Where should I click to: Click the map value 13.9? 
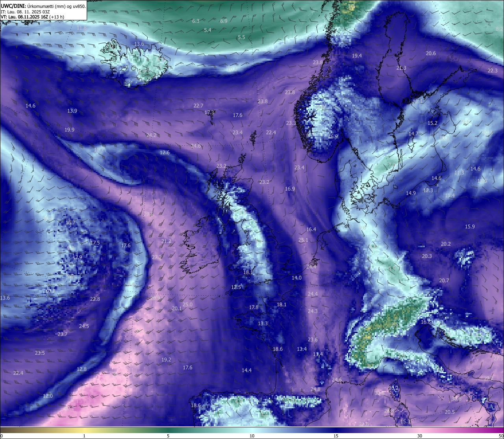(x=72, y=111)
